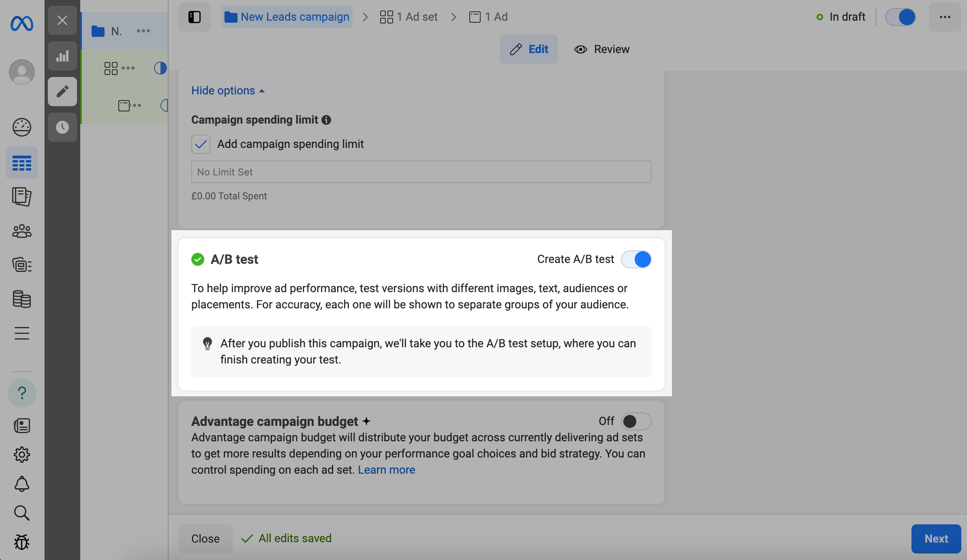Screen dimensions: 967x560
Task: Open the Ad library list icon
Action: (x=22, y=265)
